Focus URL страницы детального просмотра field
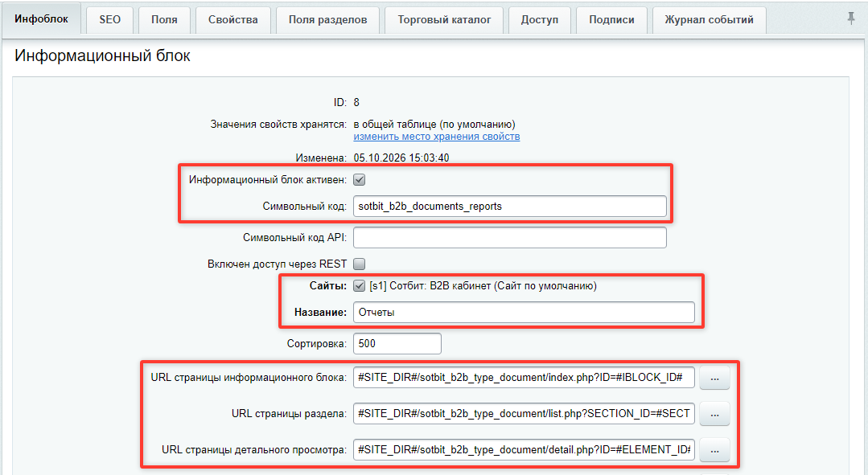The image size is (868, 475). (x=524, y=449)
